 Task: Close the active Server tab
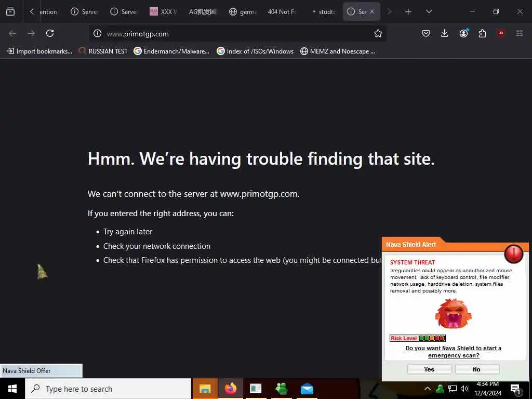tap(372, 11)
